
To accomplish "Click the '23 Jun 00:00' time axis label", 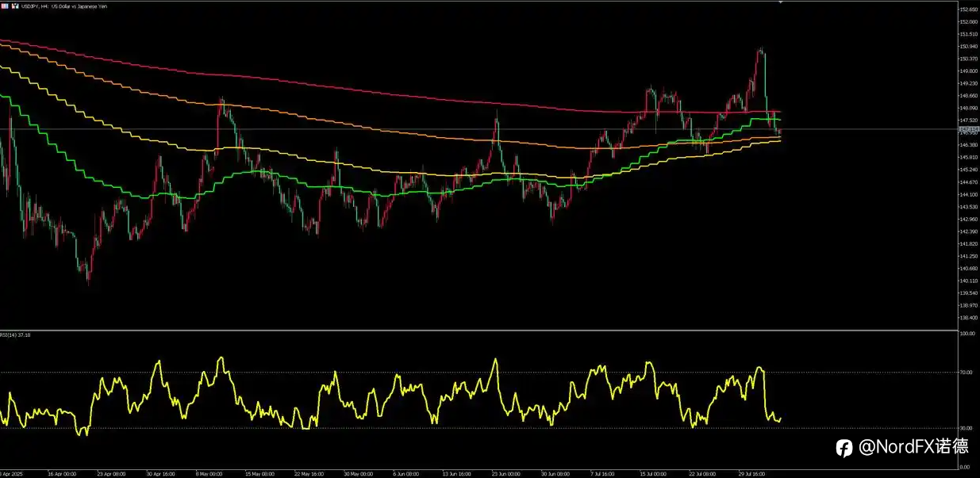I will tap(507, 474).
